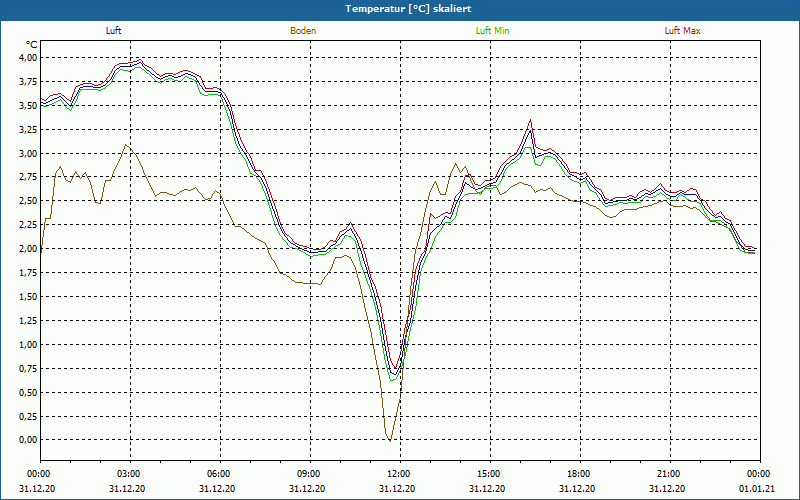
Task: Click the 2,25 y-axis value
Action: tap(29, 225)
